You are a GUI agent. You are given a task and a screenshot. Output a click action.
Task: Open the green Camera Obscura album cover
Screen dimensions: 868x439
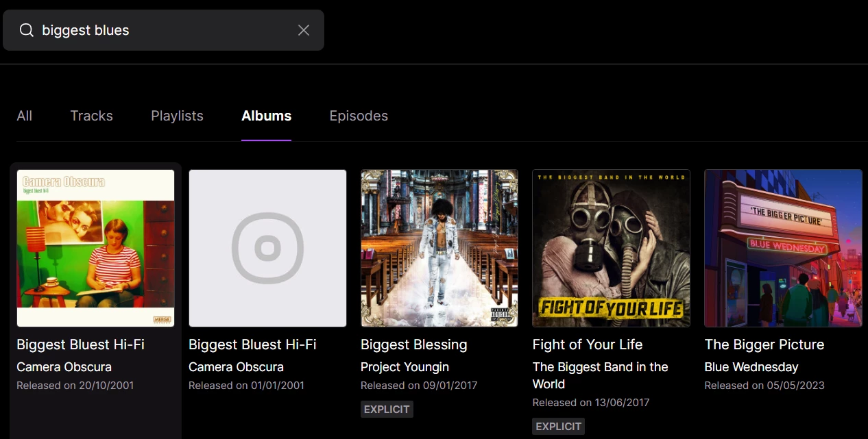pyautogui.click(x=96, y=248)
